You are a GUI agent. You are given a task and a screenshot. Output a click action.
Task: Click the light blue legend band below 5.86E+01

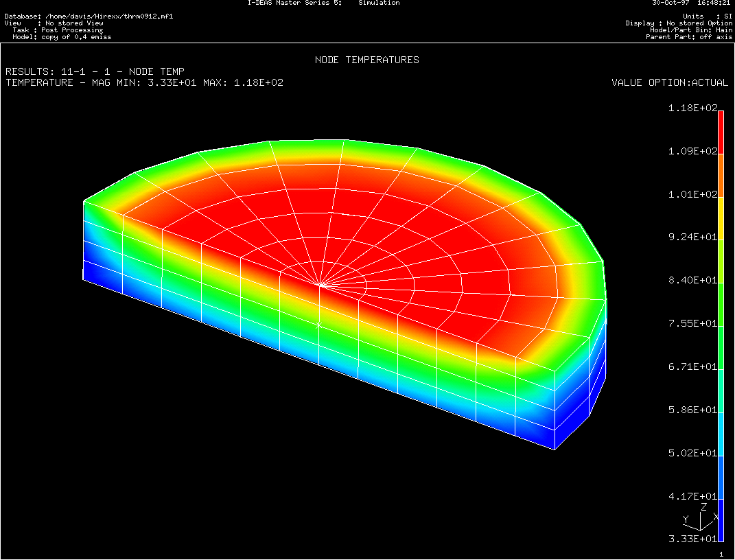pyautogui.click(x=721, y=432)
